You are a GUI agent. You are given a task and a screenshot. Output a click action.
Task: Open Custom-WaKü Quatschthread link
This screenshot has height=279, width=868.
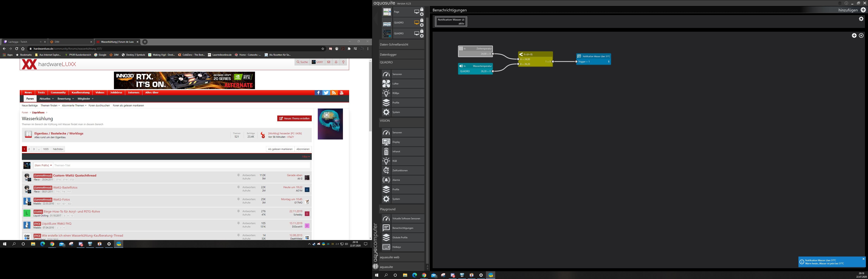point(74,176)
